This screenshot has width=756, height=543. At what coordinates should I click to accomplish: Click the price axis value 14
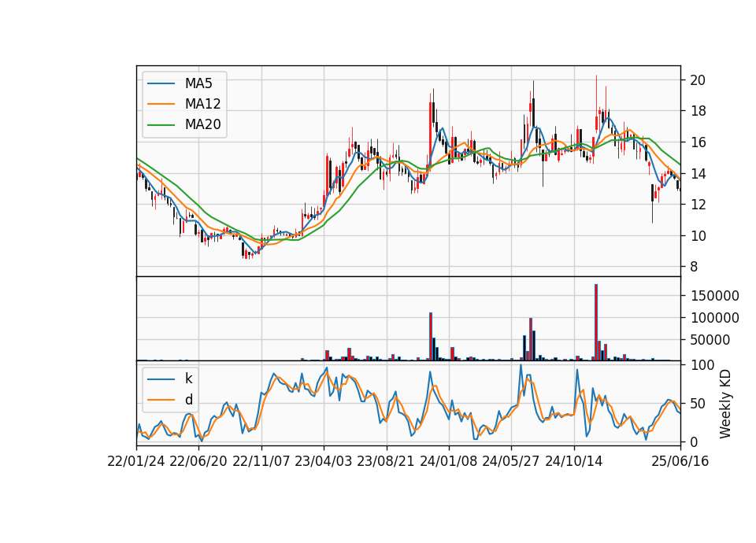coord(698,173)
